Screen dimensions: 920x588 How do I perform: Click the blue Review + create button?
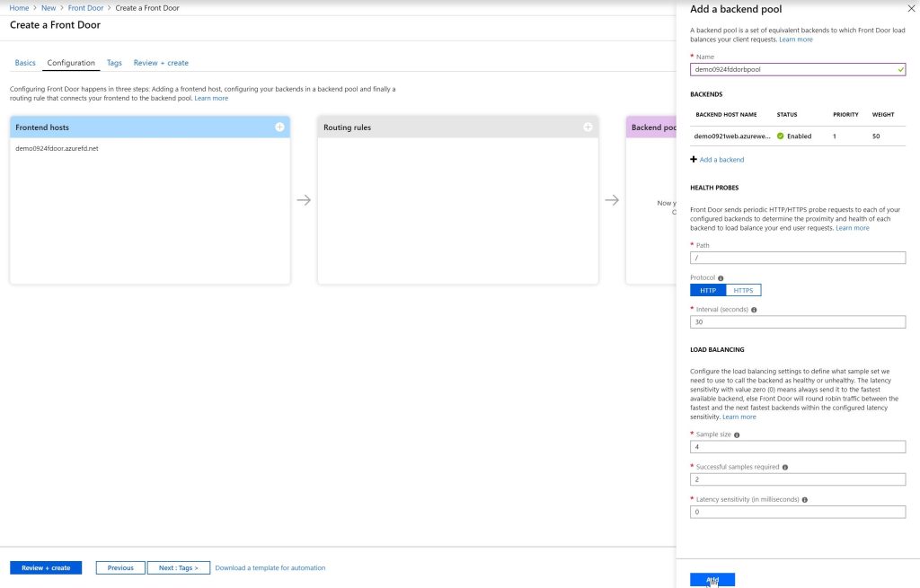click(x=46, y=567)
